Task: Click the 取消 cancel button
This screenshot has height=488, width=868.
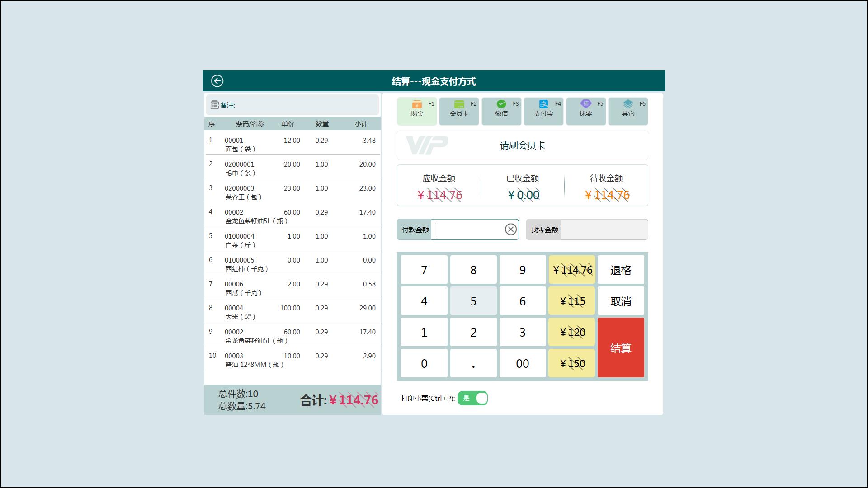Action: pyautogui.click(x=620, y=301)
